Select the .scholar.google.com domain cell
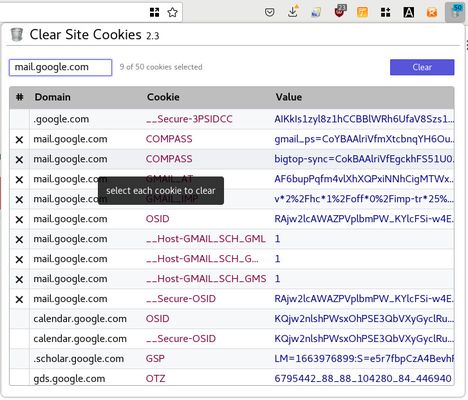Screen dimensions: 468x400 [79, 359]
